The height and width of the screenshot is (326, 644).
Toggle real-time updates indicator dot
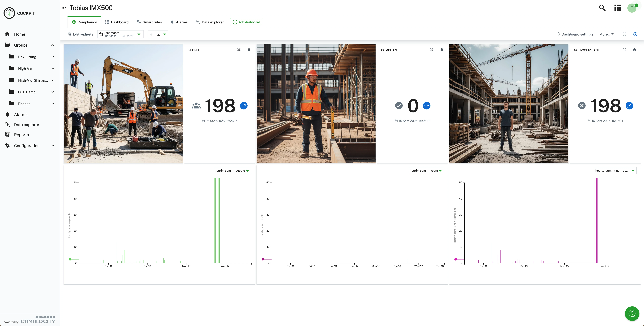point(151,34)
